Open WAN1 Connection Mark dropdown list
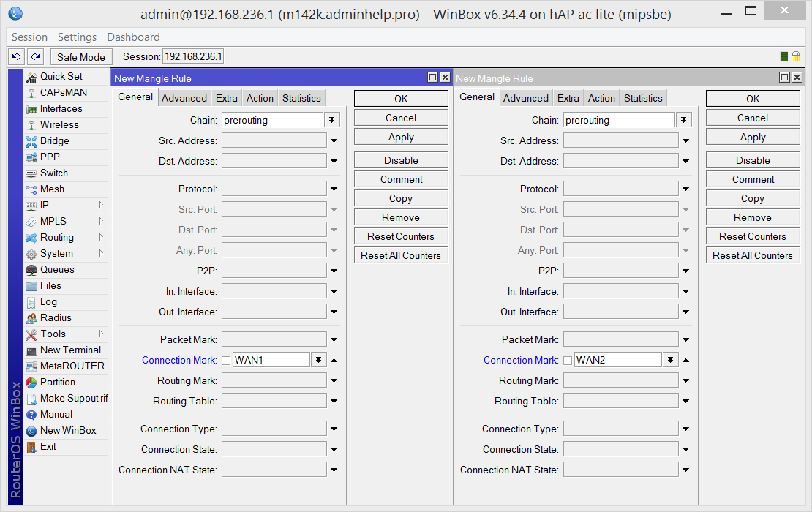Viewport: 812px width, 512px height. pyautogui.click(x=318, y=360)
